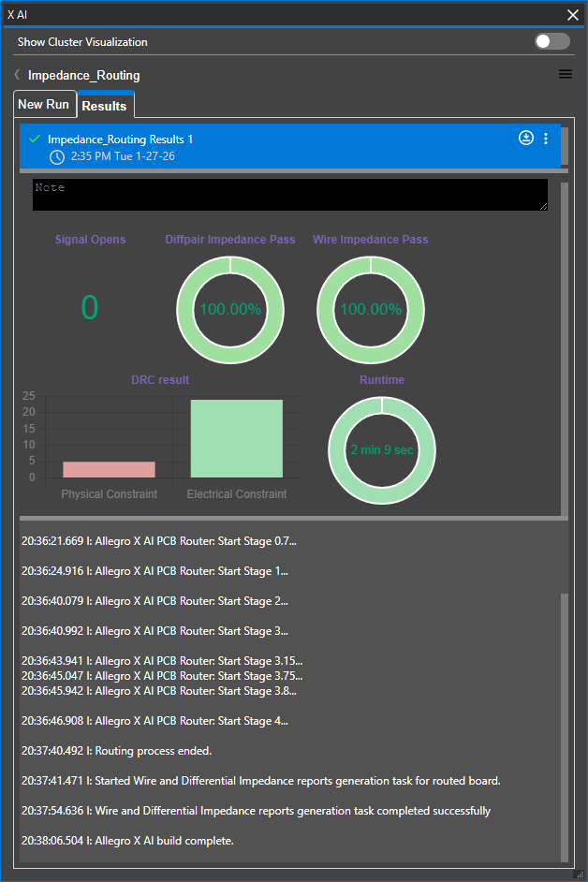Click the Electrical Constraint green bar
This screenshot has height=882, width=588.
point(237,439)
